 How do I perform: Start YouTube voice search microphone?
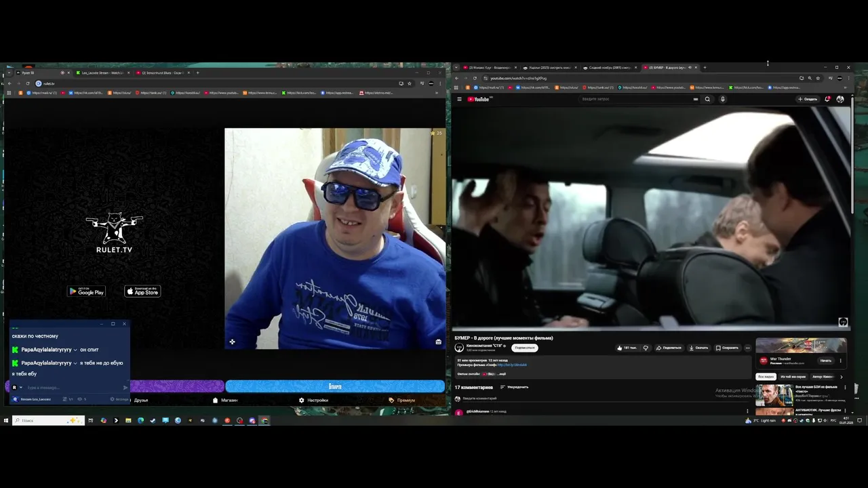[x=722, y=99]
